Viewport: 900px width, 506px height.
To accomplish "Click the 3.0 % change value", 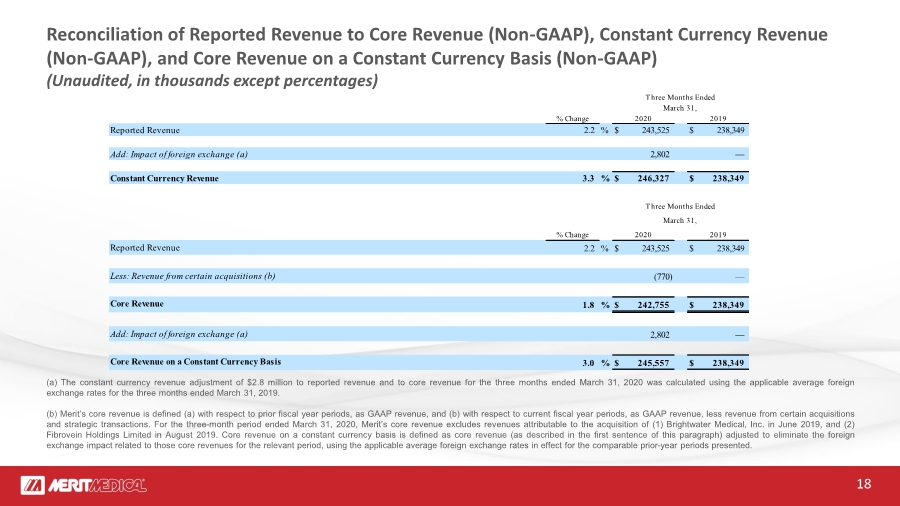I will pyautogui.click(x=588, y=363).
